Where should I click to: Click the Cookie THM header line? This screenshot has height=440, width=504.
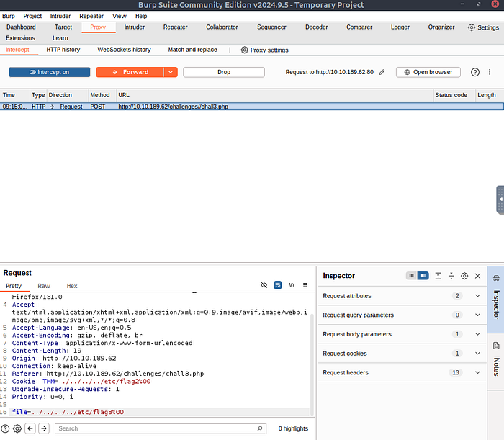click(81, 382)
